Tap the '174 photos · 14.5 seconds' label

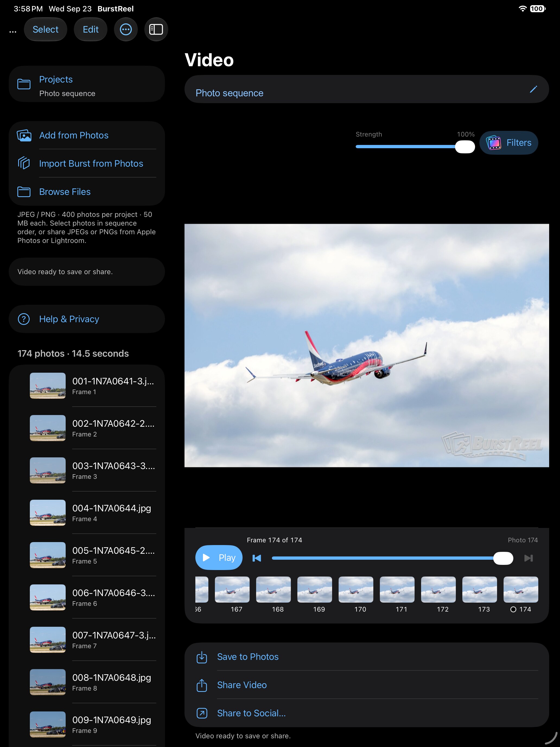coord(73,354)
